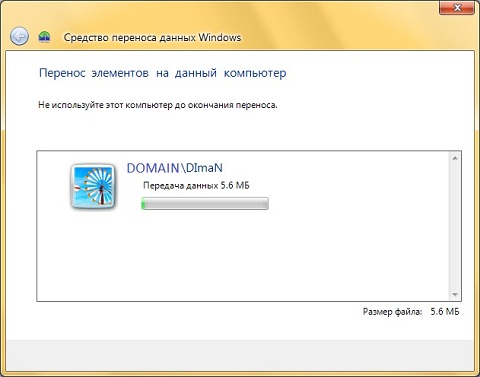Click the data transfer progress bar
The width and height of the screenshot is (480, 377).
click(x=205, y=203)
